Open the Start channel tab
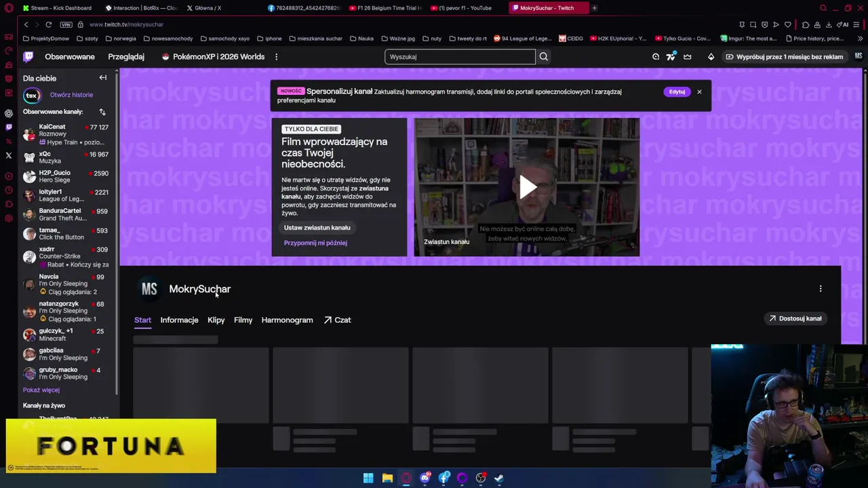Image resolution: width=868 pixels, height=488 pixels. pos(142,320)
